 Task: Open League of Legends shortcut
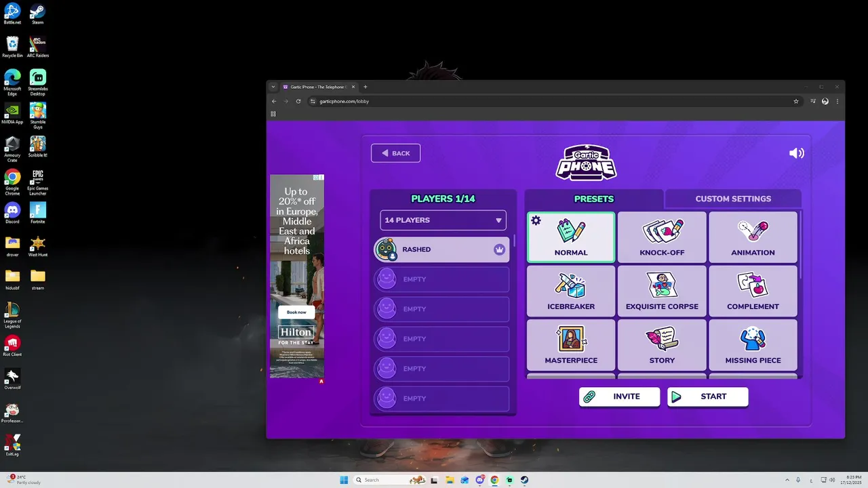pyautogui.click(x=12, y=315)
